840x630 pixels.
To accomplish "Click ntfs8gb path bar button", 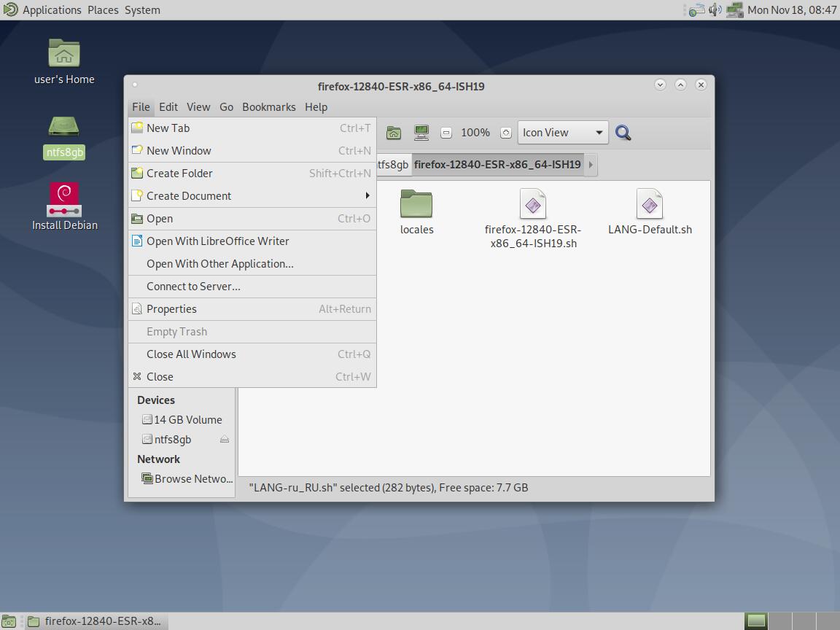I will 393,165.
